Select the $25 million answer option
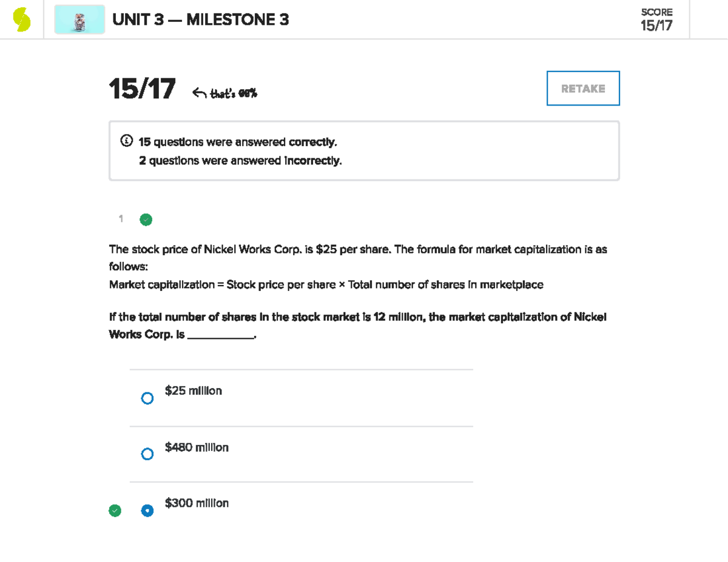728x562 pixels. [147, 398]
